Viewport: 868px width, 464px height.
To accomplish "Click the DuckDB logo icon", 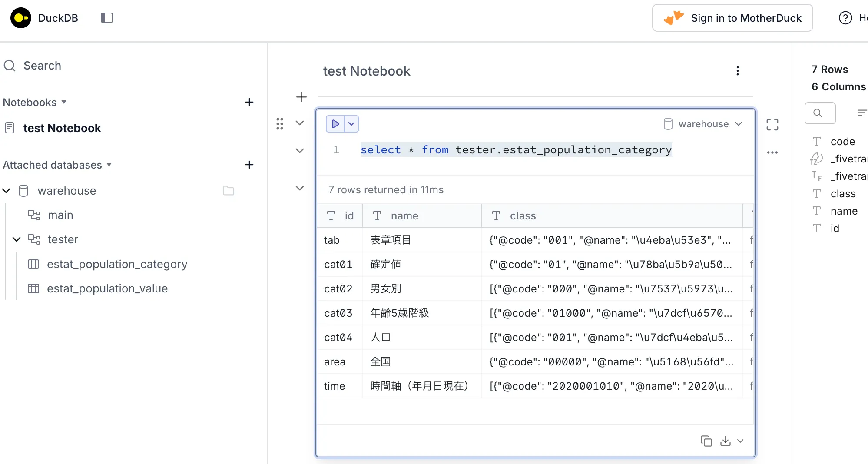I will (21, 18).
